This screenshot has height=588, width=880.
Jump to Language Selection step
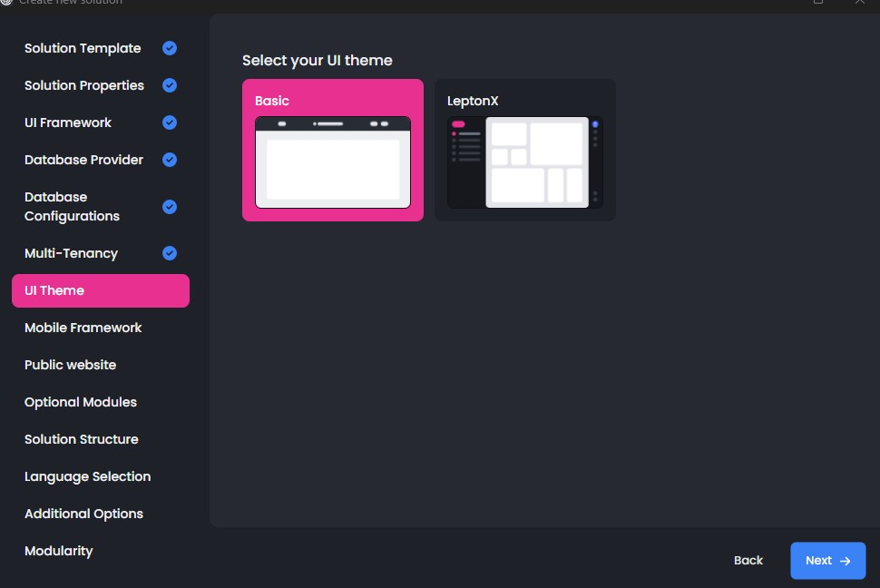[x=88, y=476]
